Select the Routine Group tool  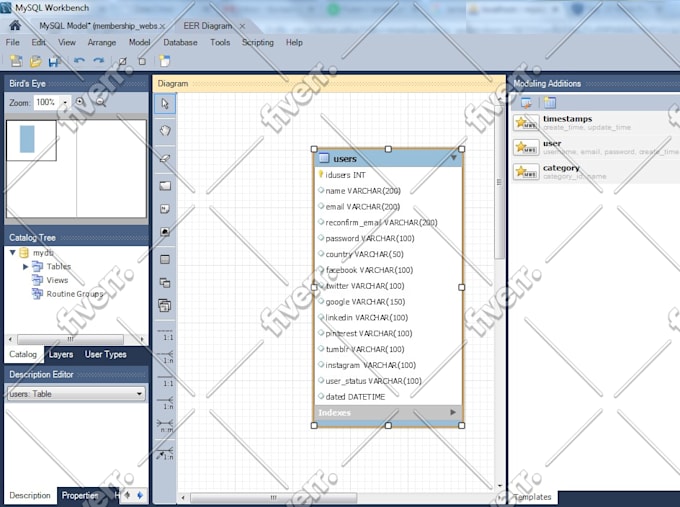[165, 306]
